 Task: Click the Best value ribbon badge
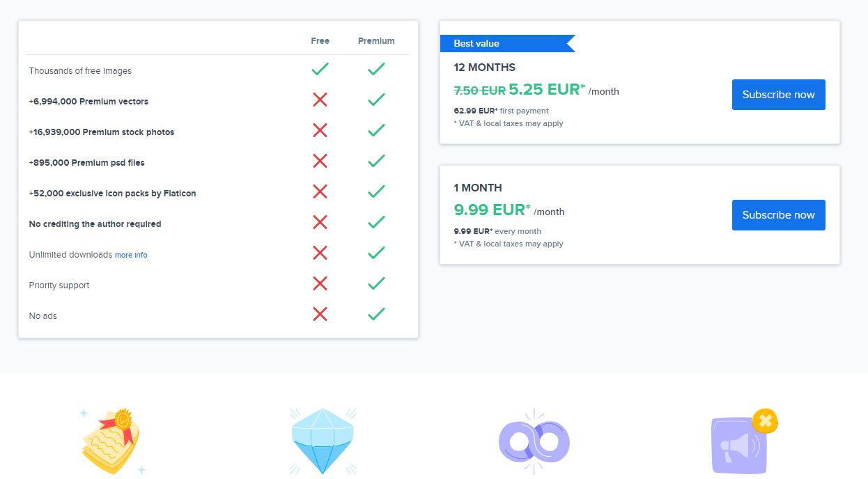pos(507,43)
